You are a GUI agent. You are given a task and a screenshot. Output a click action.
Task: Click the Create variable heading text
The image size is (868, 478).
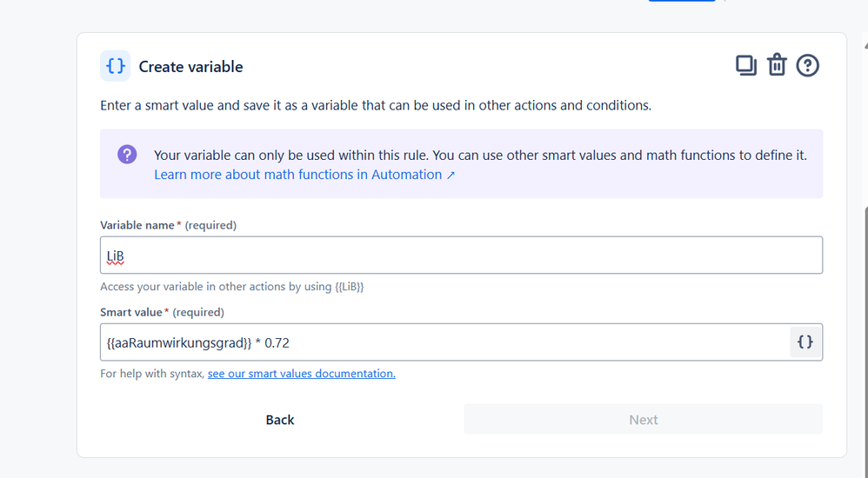[x=190, y=67]
